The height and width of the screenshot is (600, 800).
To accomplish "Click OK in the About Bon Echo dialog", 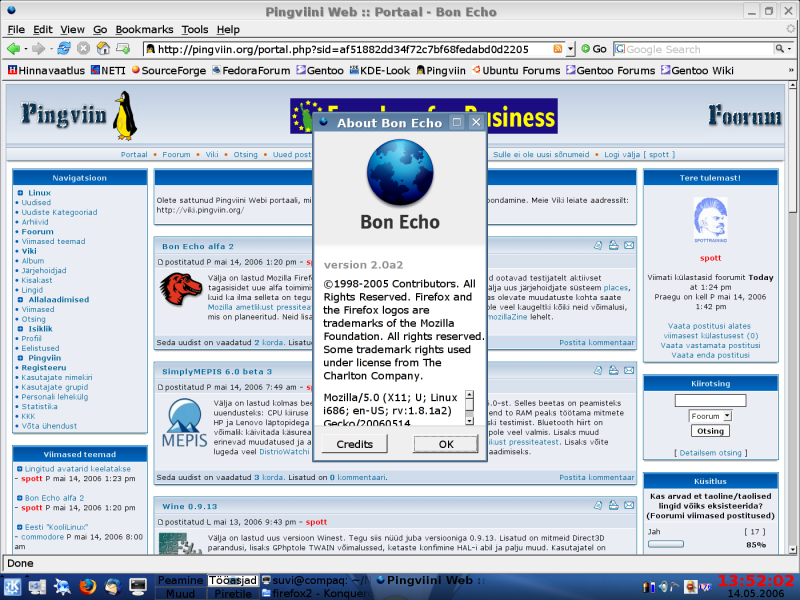I will click(x=446, y=444).
